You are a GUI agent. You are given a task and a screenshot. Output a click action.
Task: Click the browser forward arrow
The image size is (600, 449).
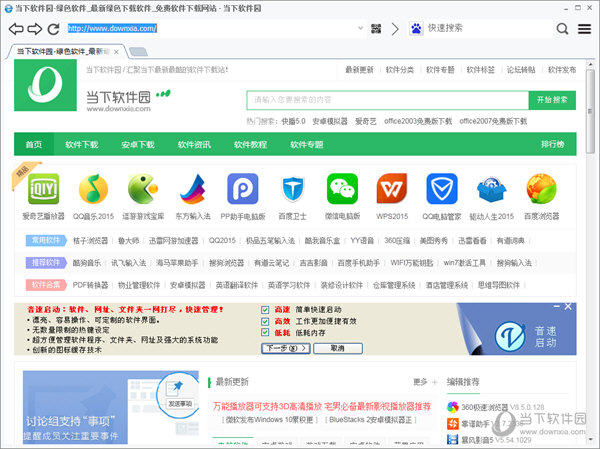tap(35, 29)
